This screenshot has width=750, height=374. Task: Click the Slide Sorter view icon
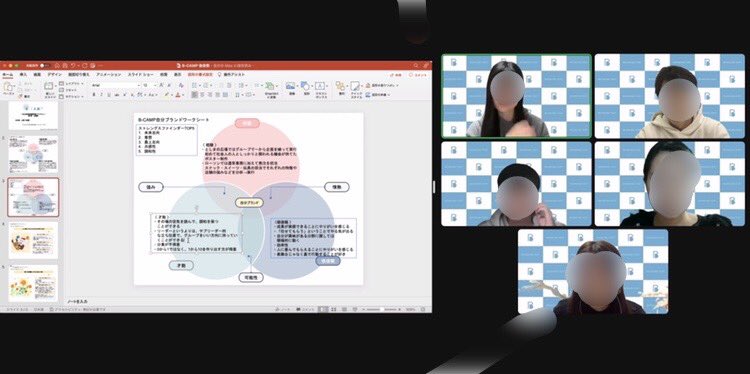point(333,309)
